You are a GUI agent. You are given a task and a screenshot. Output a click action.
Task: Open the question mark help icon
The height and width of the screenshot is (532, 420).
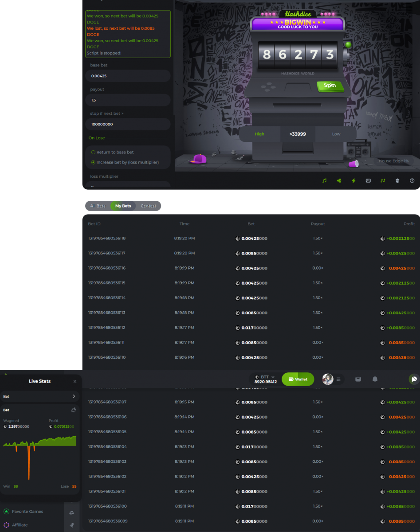tap(412, 180)
